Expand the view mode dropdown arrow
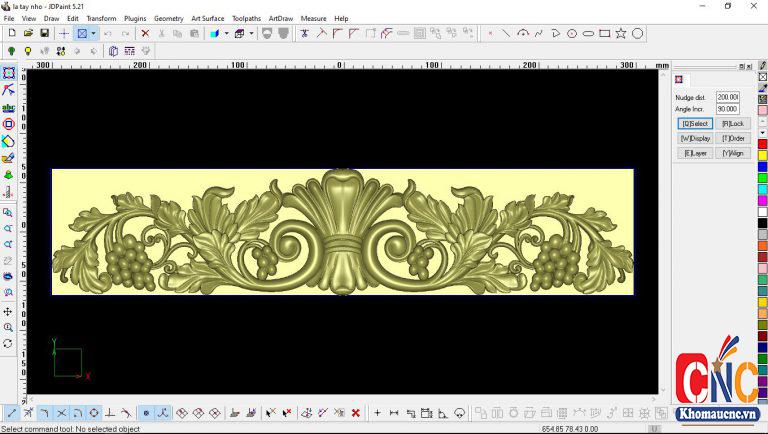Screen dimensions: 768x434 94,33
